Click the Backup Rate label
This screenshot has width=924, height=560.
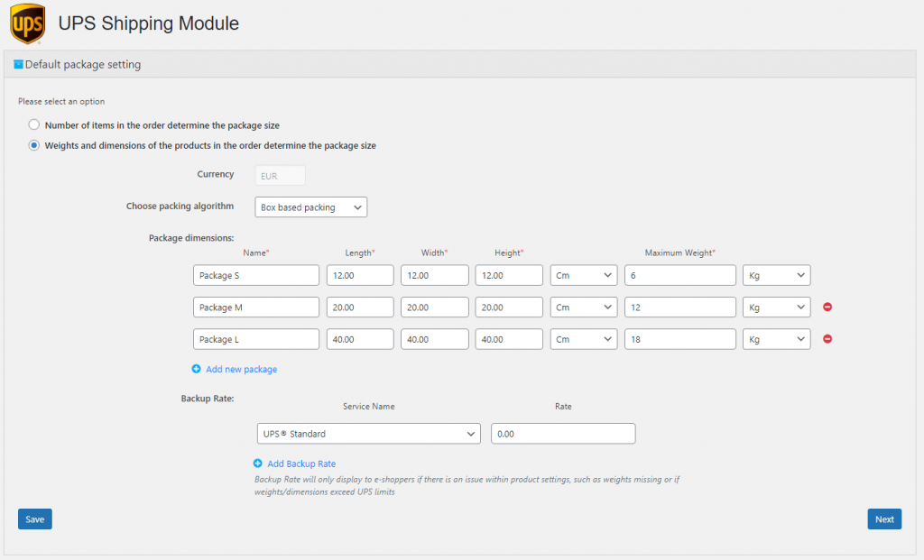pos(208,399)
